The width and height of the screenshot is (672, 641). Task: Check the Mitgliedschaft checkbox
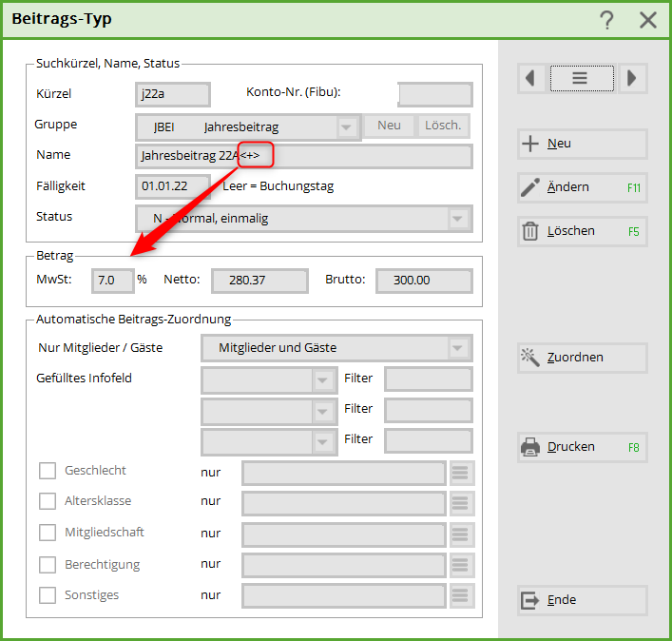pyautogui.click(x=48, y=533)
